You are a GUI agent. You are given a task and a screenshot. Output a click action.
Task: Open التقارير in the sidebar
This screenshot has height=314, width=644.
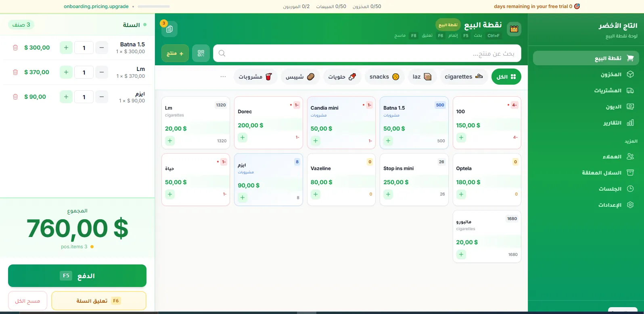coord(586,123)
